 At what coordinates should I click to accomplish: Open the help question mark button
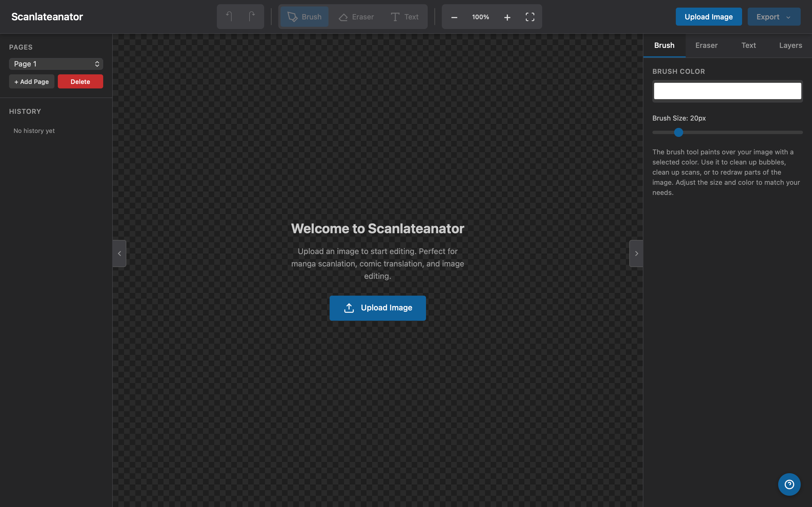[x=789, y=484]
